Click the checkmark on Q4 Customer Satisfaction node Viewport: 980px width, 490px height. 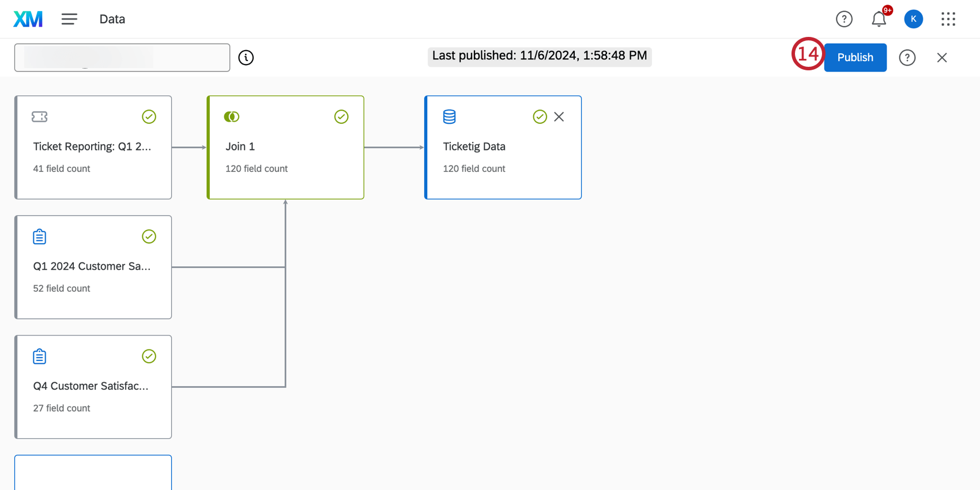pyautogui.click(x=149, y=356)
